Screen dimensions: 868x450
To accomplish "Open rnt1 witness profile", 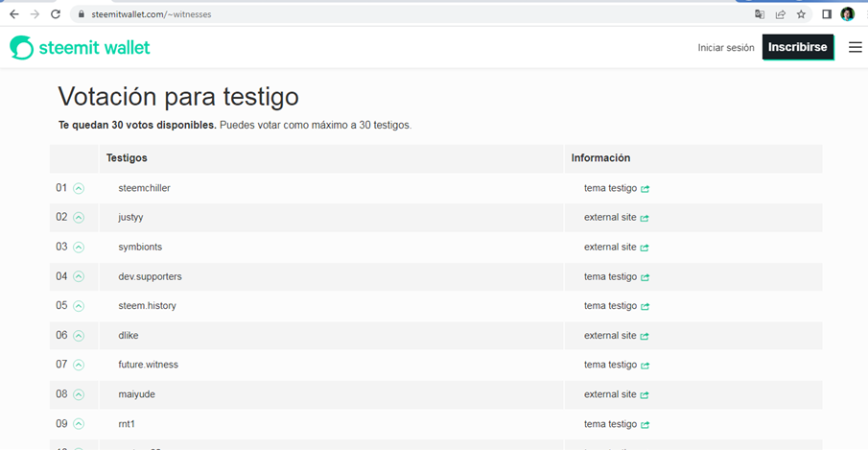I will pyautogui.click(x=127, y=424).
